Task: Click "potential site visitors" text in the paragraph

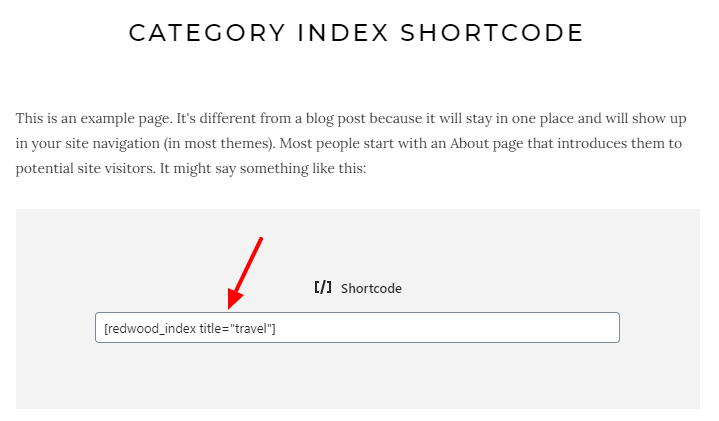Action: pos(86,168)
